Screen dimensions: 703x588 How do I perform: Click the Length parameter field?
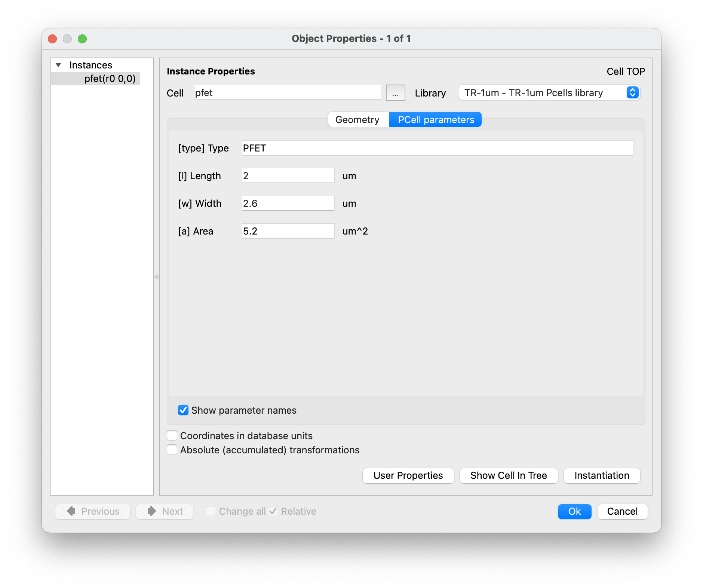(288, 176)
